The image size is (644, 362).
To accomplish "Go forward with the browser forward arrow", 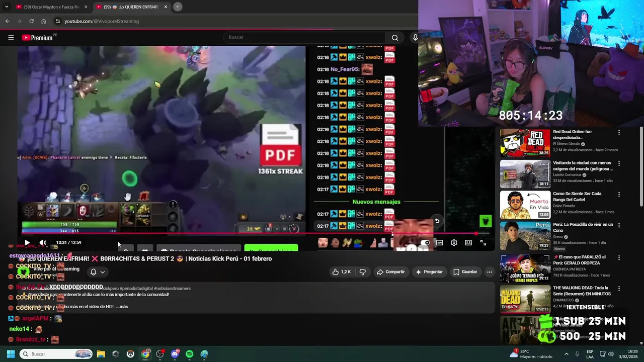I will point(19,21).
